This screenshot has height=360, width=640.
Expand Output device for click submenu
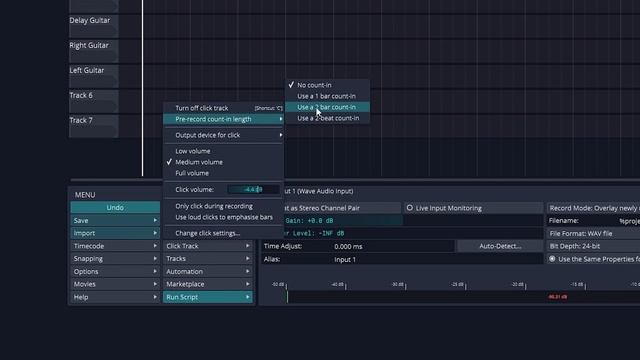click(223, 135)
